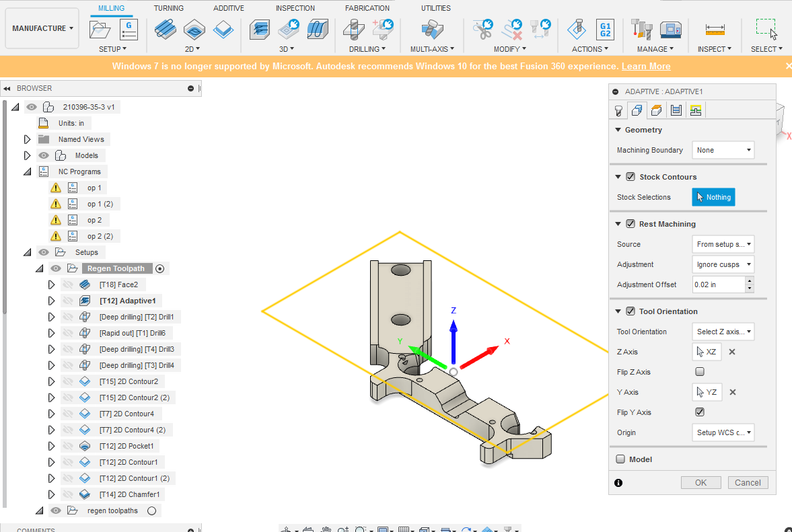Screen dimensions: 792x532
Task: Switch to the TURNING ribbon tab
Action: pyautogui.click(x=169, y=8)
